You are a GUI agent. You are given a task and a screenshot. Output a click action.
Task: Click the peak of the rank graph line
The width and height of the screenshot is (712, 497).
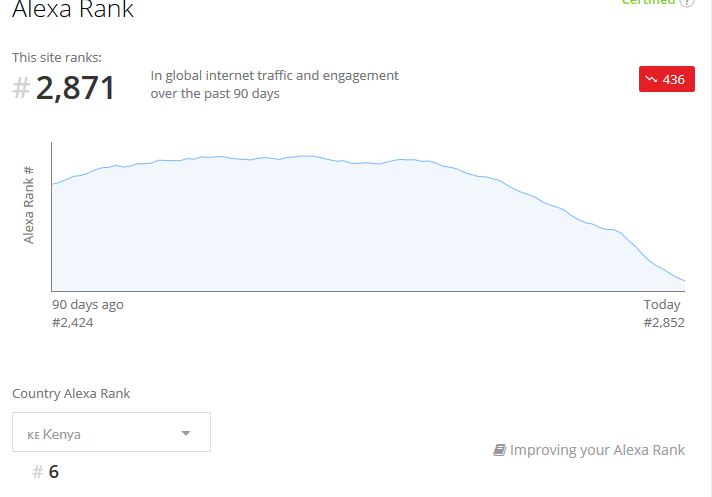coord(305,156)
